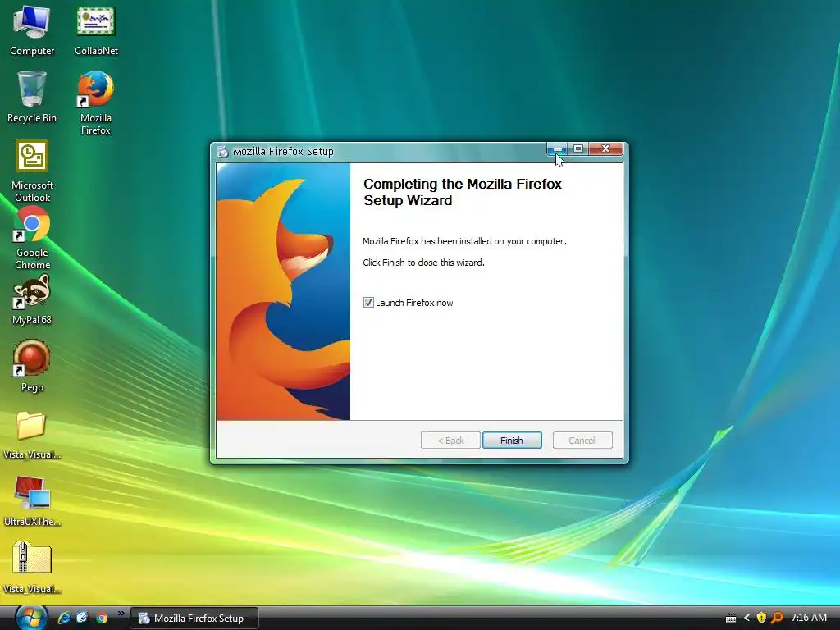Select the Recycle Bin icon

tap(32, 98)
